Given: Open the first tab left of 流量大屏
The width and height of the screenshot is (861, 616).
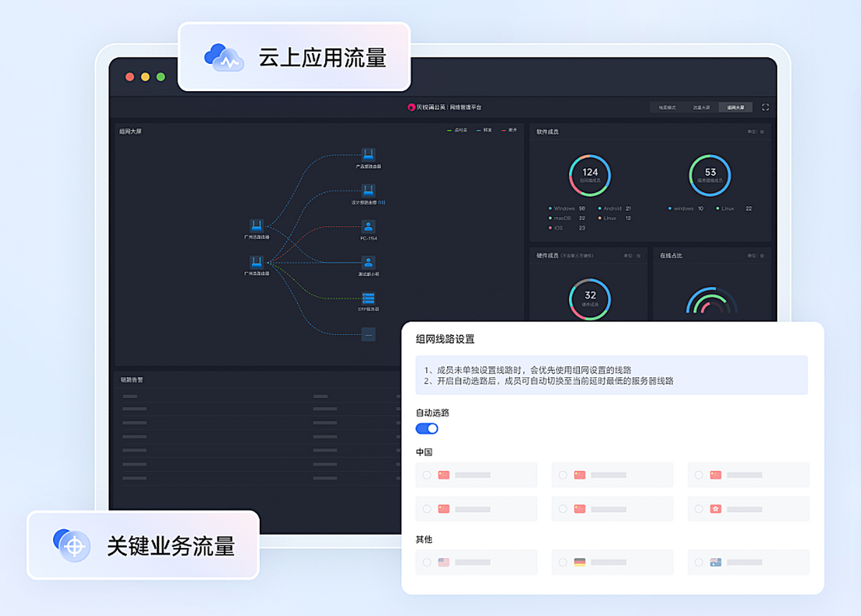Looking at the screenshot, I should (667, 108).
